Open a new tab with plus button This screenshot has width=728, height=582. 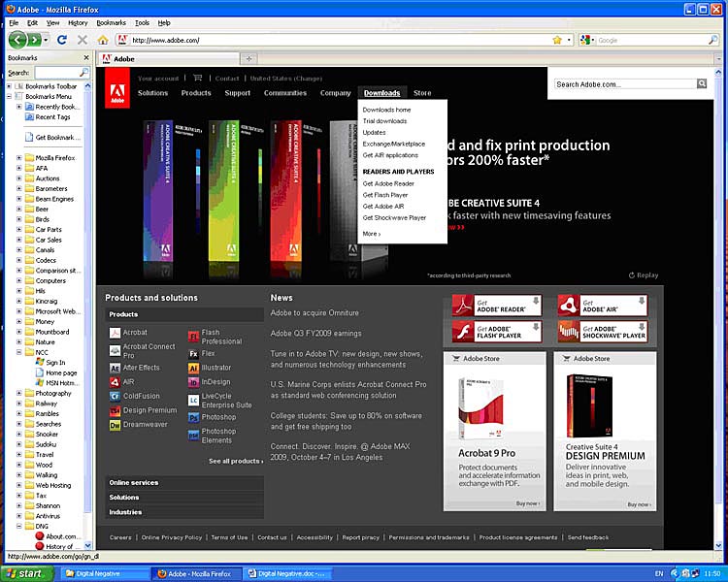248,59
